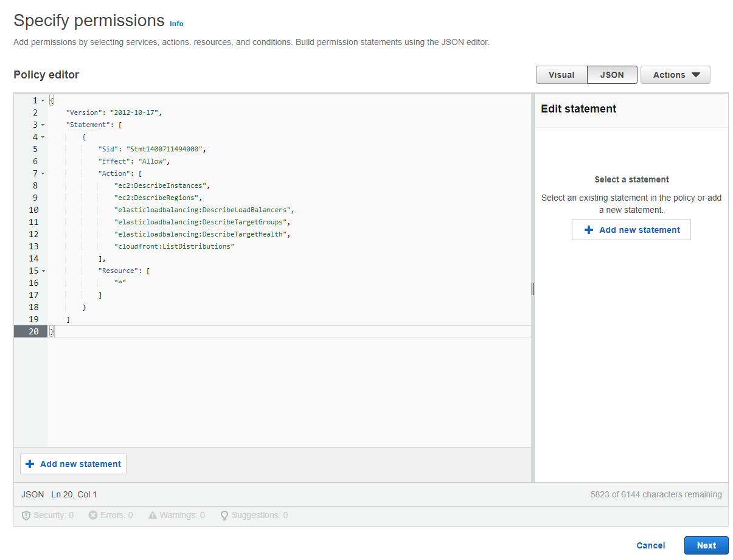Click line 13 cloudfront:ListDistributions text

tap(174, 246)
